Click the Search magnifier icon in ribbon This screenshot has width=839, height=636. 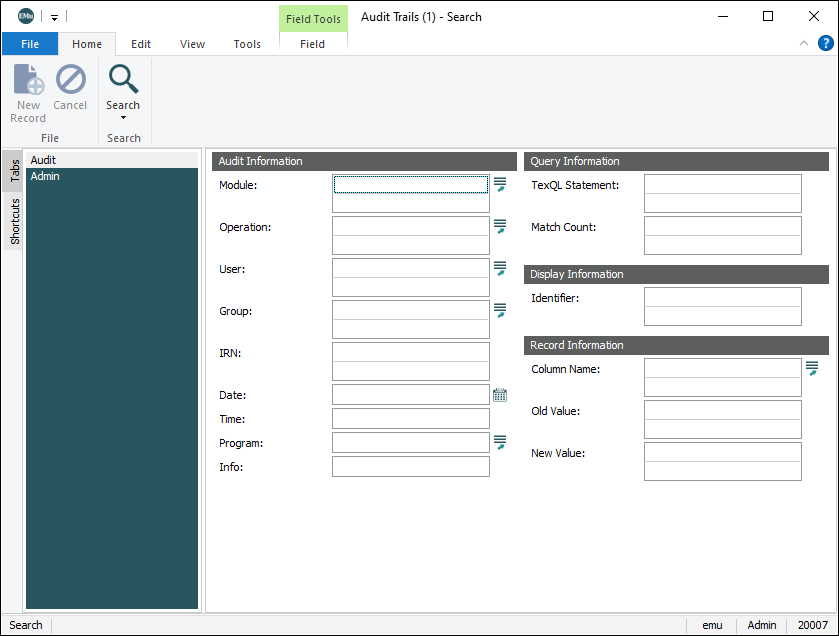tap(123, 79)
